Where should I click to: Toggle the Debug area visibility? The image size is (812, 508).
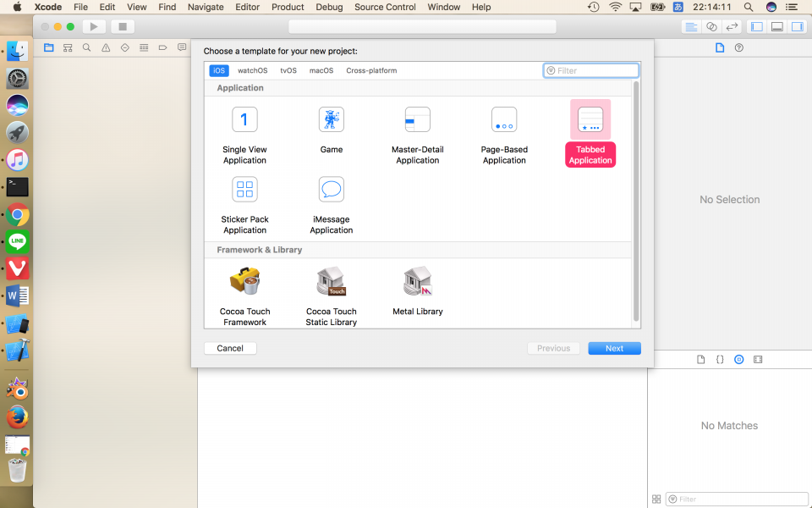tap(776, 27)
